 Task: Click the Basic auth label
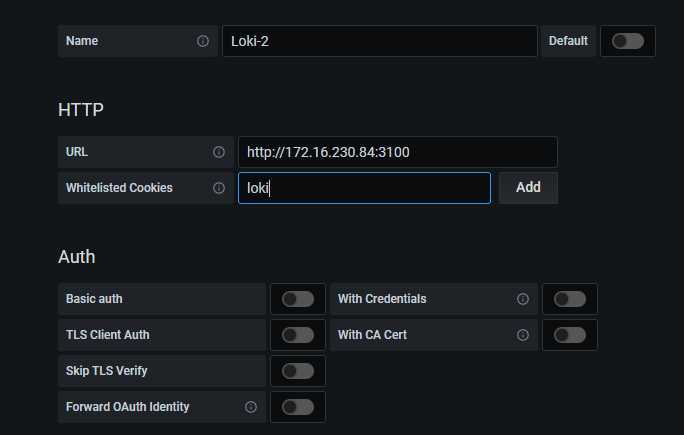(x=94, y=299)
